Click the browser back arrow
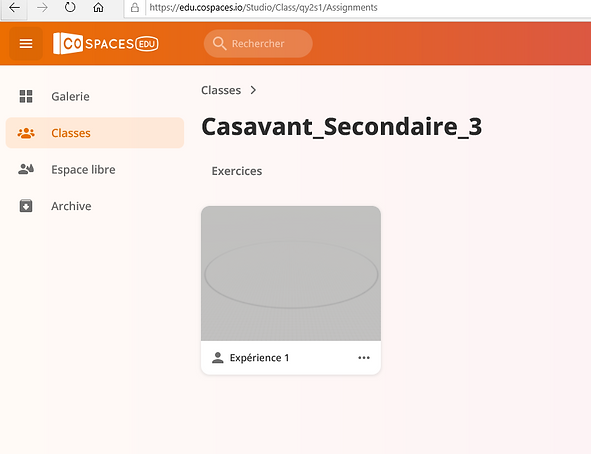591x454 pixels. tap(14, 8)
